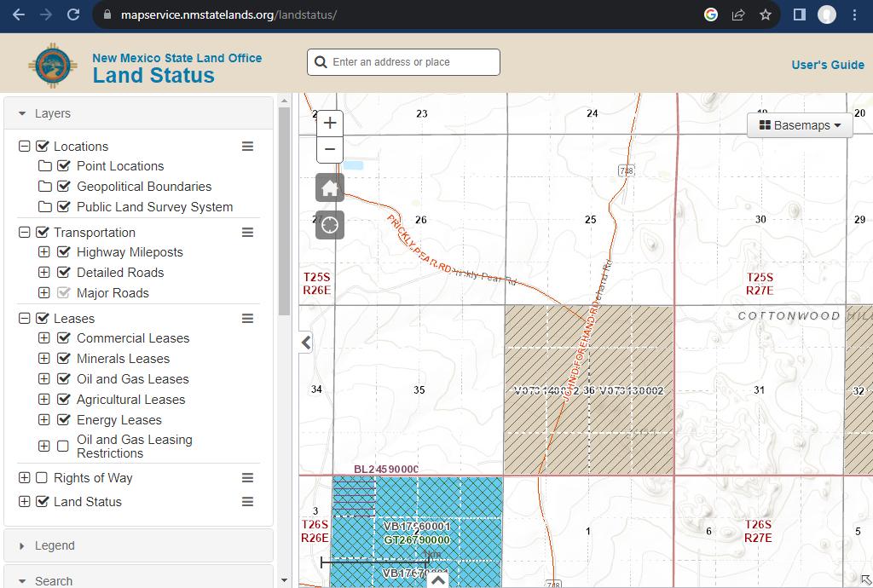Expand the Land Status group
Image resolution: width=873 pixels, height=588 pixels.
click(x=24, y=502)
